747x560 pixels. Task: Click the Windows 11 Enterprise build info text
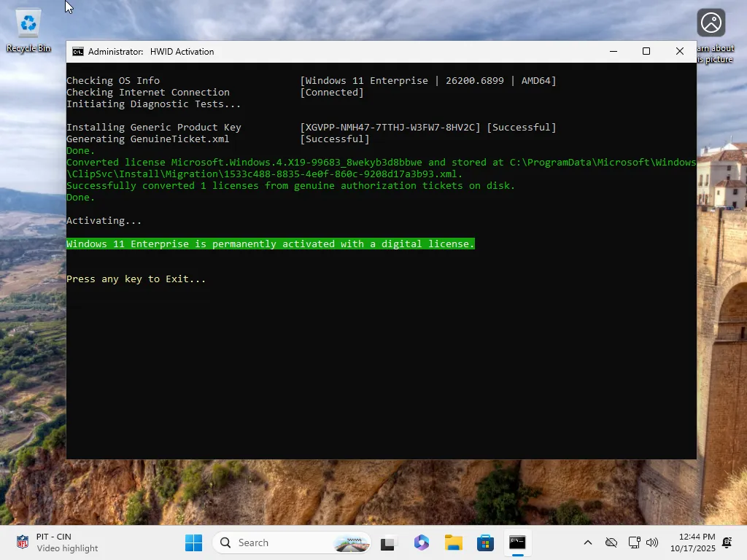[x=427, y=80]
